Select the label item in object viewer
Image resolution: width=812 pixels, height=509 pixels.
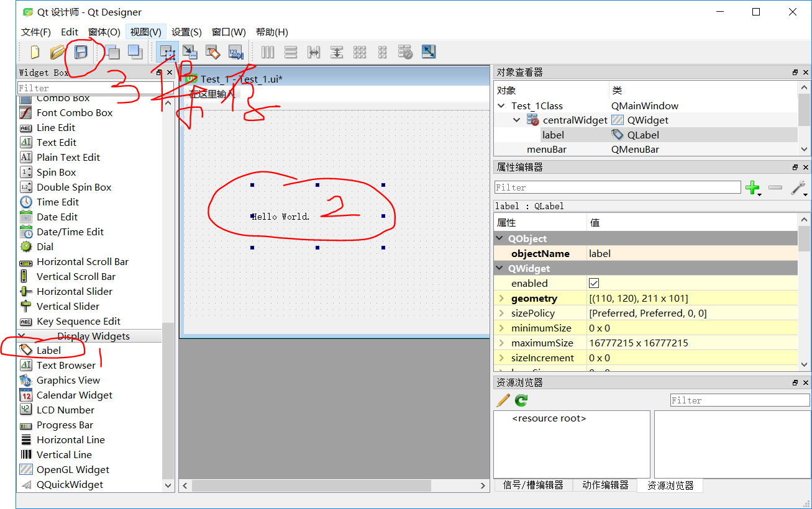pos(553,135)
